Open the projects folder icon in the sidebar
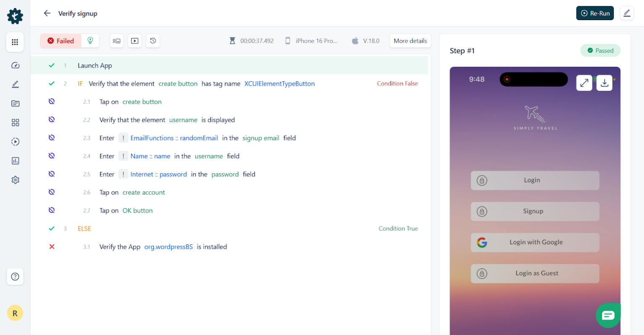This screenshot has height=335, width=644. [15, 103]
